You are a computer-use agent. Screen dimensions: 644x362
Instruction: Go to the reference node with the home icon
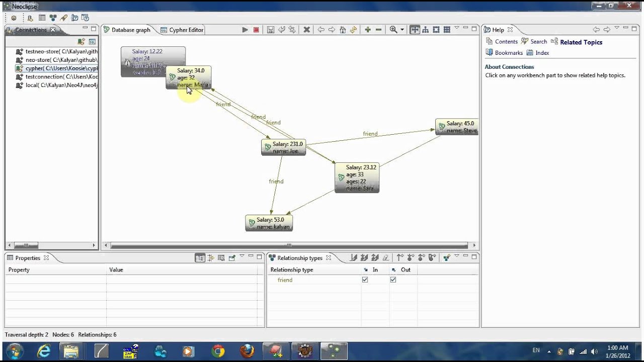[343, 30]
